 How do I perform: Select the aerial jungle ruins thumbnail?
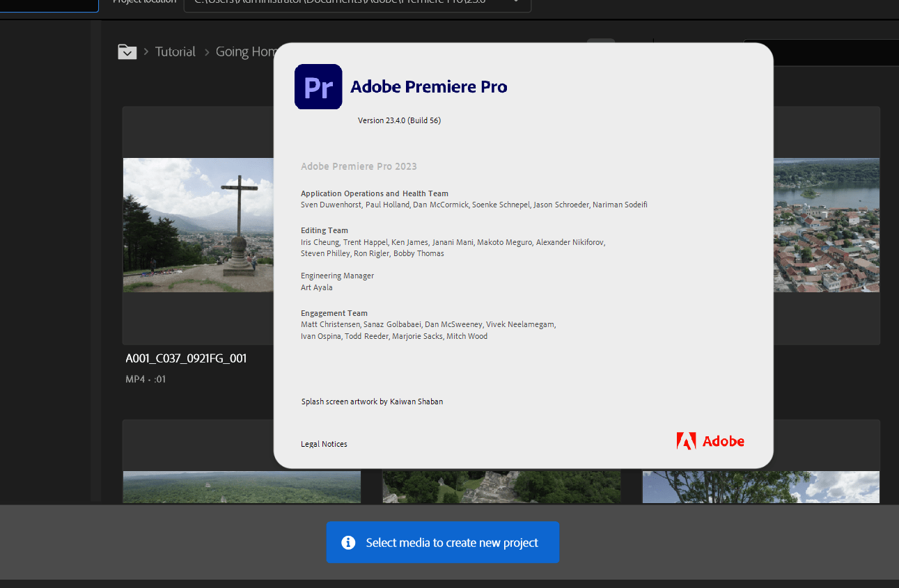click(x=501, y=487)
